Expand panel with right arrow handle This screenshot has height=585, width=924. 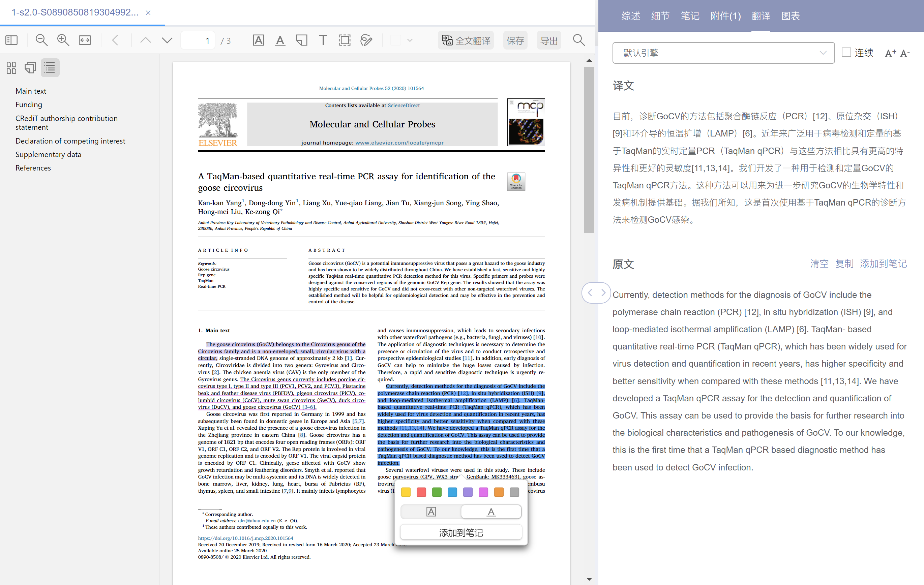603,293
